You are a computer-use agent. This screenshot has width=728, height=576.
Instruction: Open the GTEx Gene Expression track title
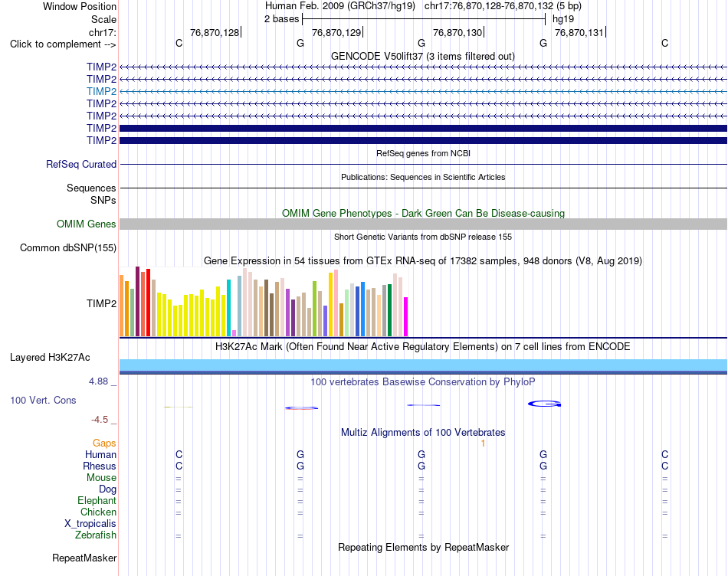click(x=423, y=261)
